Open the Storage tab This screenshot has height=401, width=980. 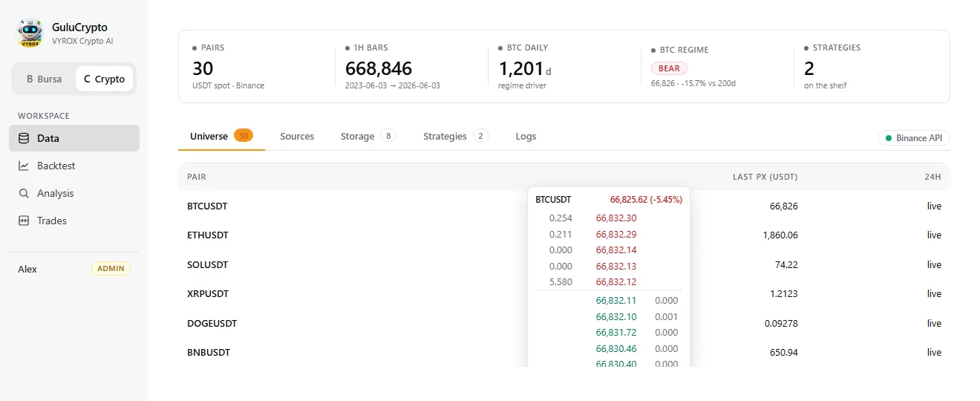[368, 136]
